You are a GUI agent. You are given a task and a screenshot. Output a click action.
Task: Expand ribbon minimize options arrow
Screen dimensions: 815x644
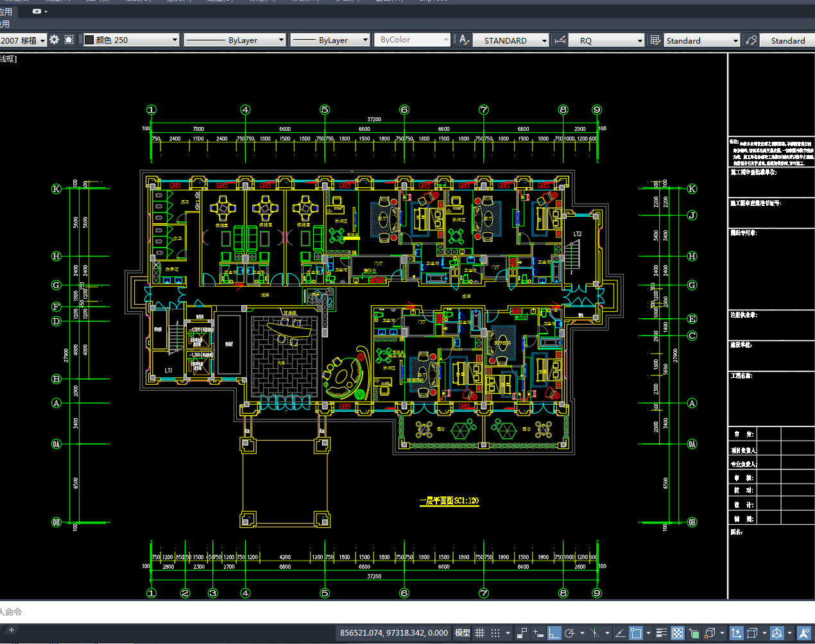point(46,12)
